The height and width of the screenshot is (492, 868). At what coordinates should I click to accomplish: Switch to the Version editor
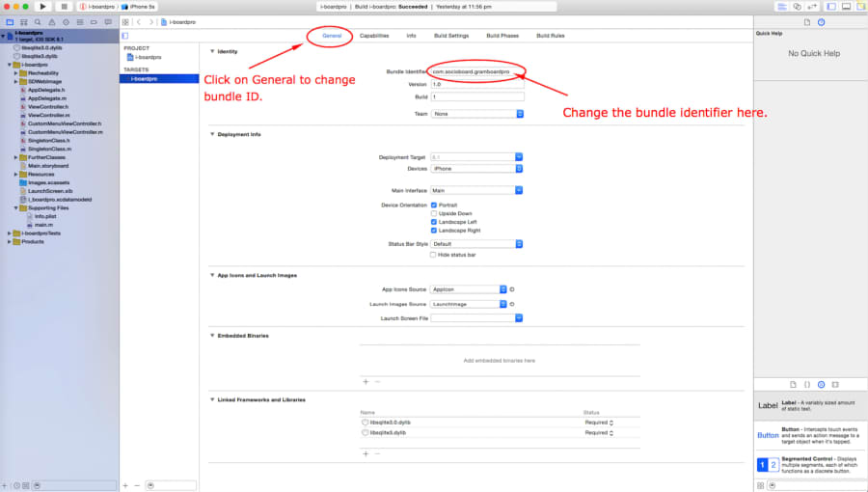812,7
